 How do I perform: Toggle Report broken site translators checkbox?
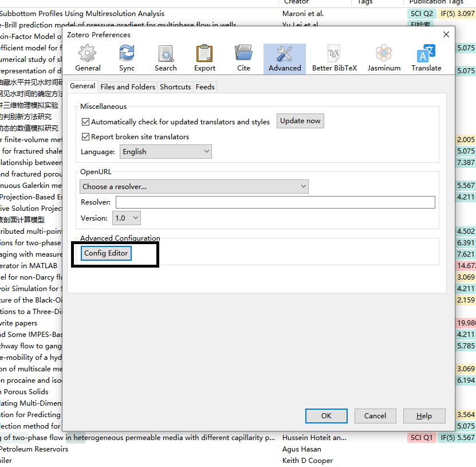coord(85,136)
